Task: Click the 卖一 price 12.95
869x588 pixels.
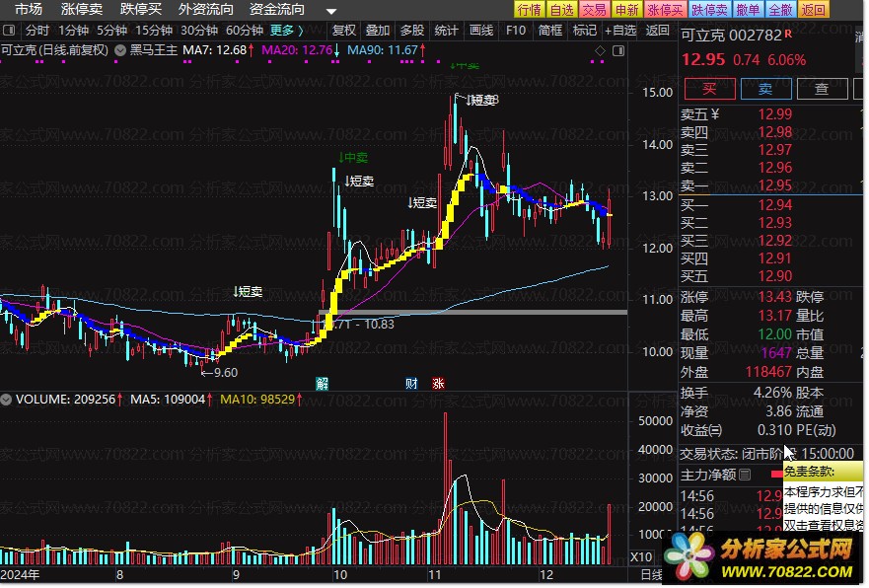Action: pyautogui.click(x=775, y=185)
